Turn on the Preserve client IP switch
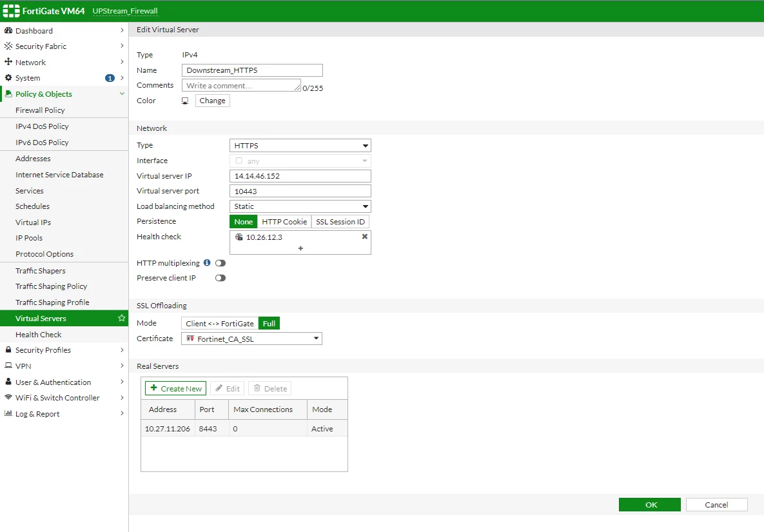 [x=220, y=278]
